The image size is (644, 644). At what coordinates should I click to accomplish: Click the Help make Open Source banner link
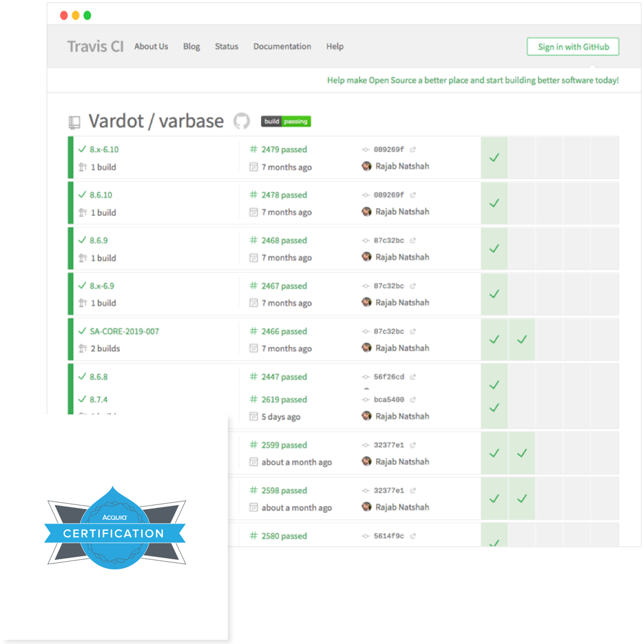coord(473,80)
